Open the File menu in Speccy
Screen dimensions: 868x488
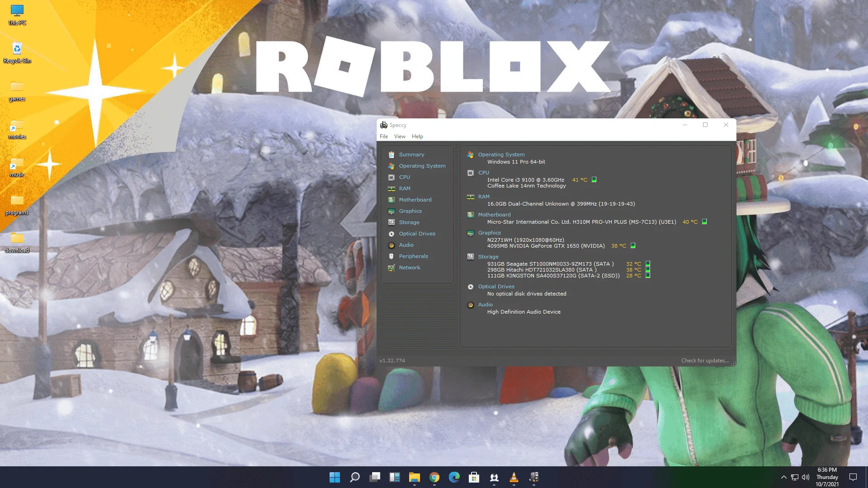click(384, 136)
